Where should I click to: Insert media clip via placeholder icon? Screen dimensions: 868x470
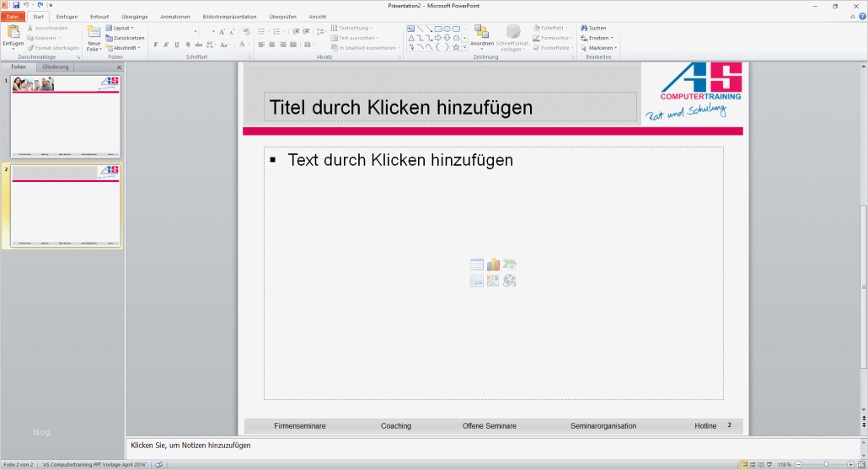(x=509, y=280)
